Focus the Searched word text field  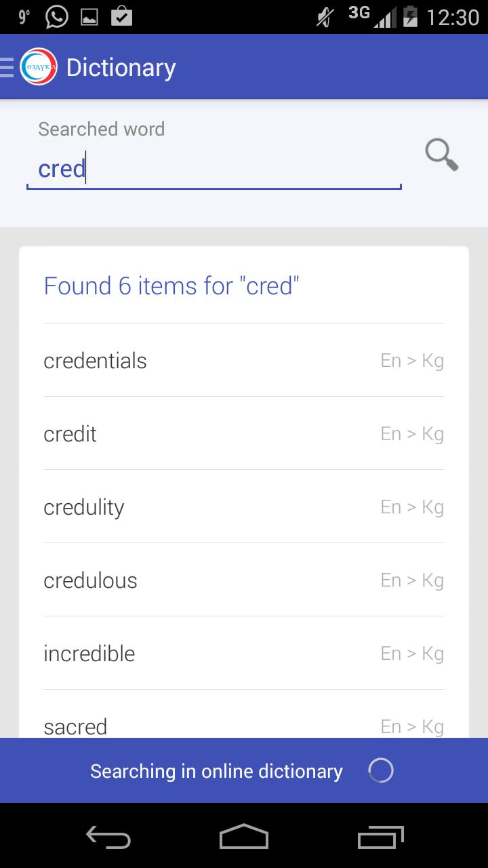pyautogui.click(x=213, y=168)
